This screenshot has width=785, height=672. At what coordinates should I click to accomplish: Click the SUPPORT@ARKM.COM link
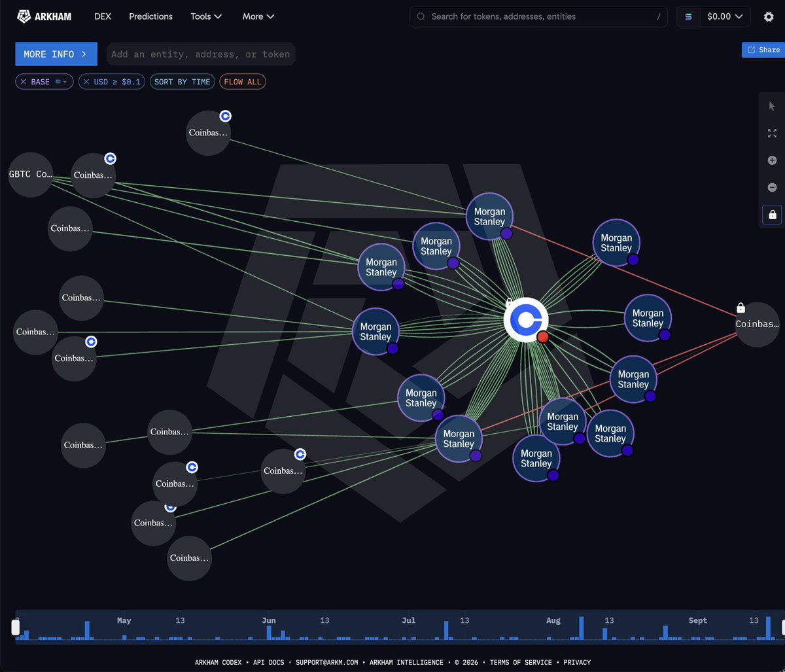click(327, 662)
